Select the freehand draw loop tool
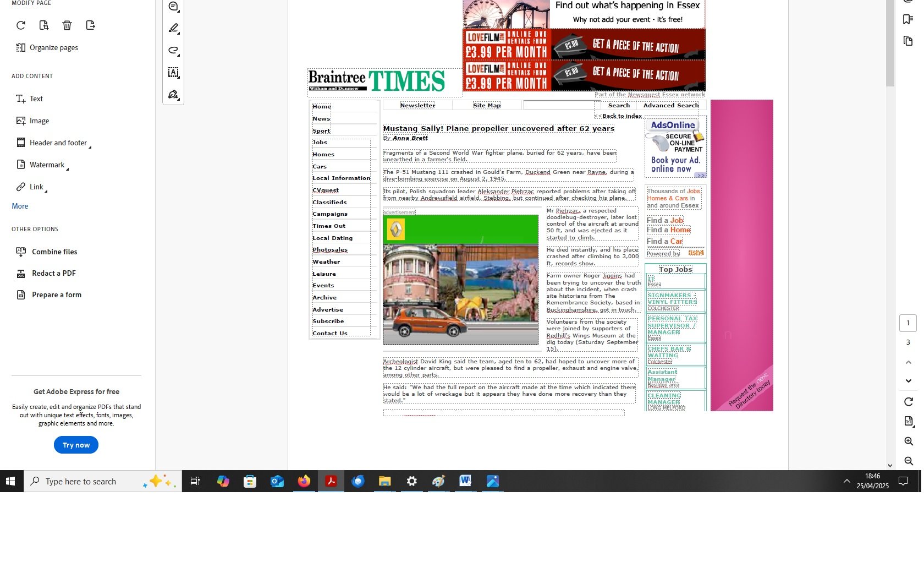The width and height of the screenshot is (924, 578). tap(174, 51)
